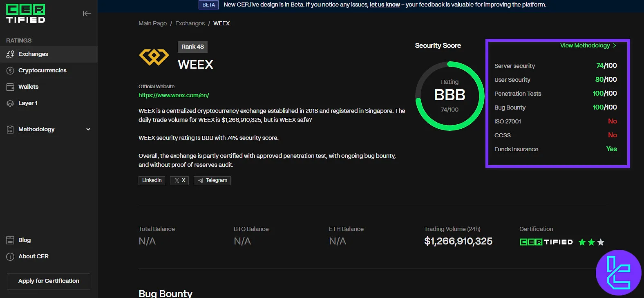
Task: Click the ISO 27001 'No' value
Action: [x=613, y=121]
